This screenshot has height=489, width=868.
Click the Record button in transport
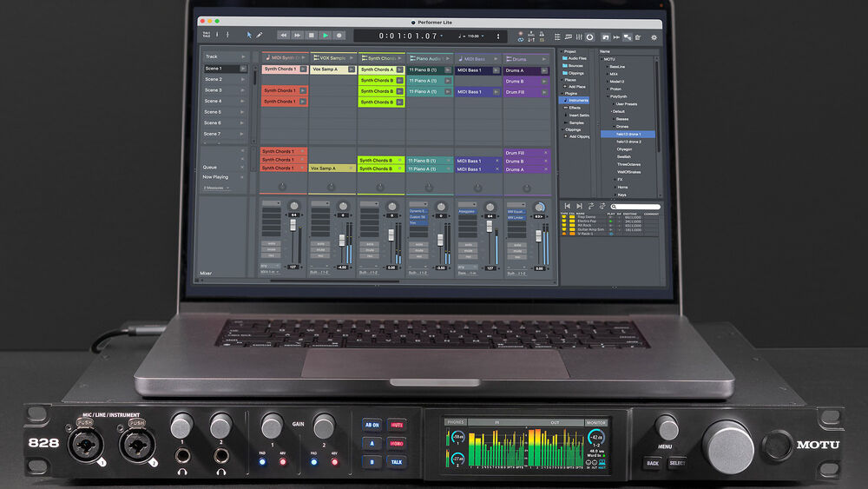339,36
